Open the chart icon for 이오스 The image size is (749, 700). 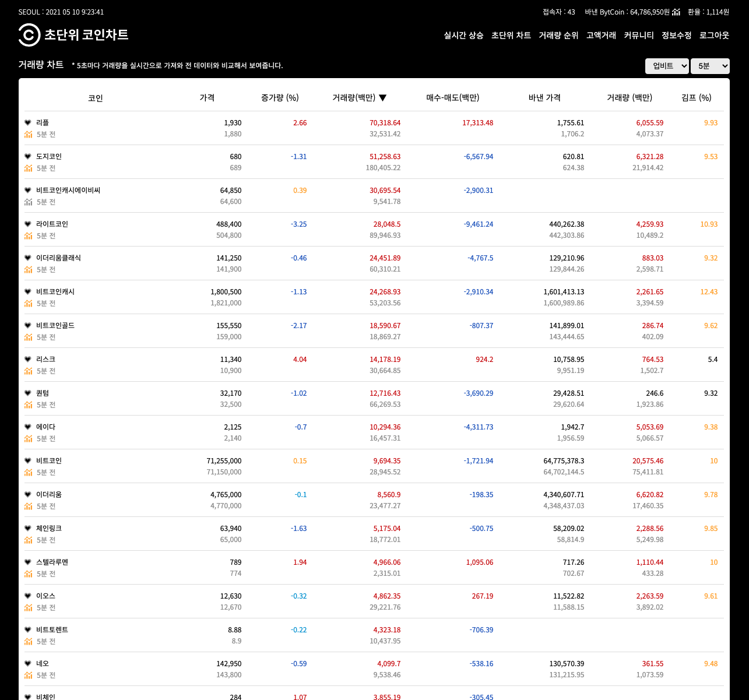click(28, 607)
